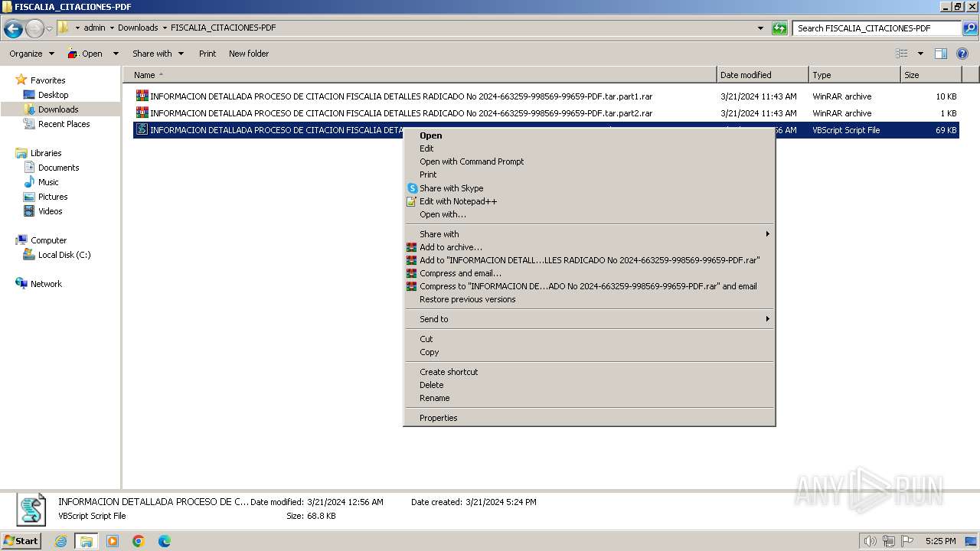The image size is (980, 551).
Task: Launch Internet Explorer from the taskbar
Action: click(61, 541)
